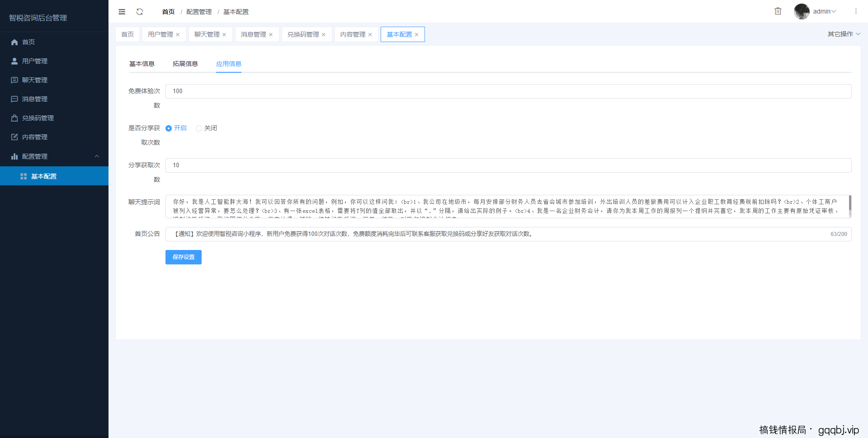Go to 首页 in the breadcrumb
This screenshot has height=438, width=868.
point(168,12)
